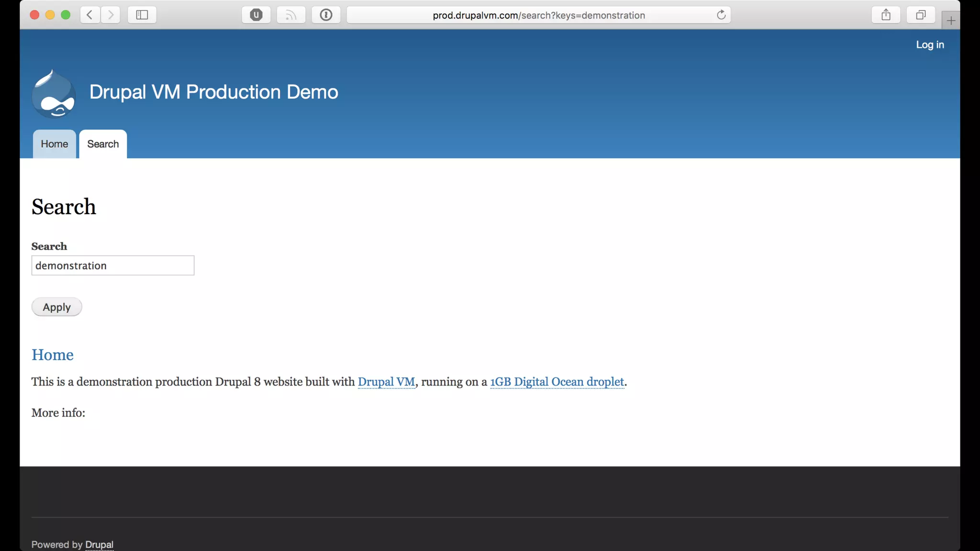Visit the 1GB Digital Ocean droplet link
This screenshot has height=551, width=980.
click(557, 382)
